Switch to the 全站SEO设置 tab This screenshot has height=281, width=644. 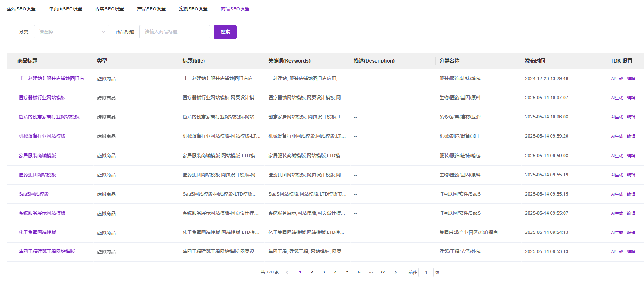click(21, 9)
